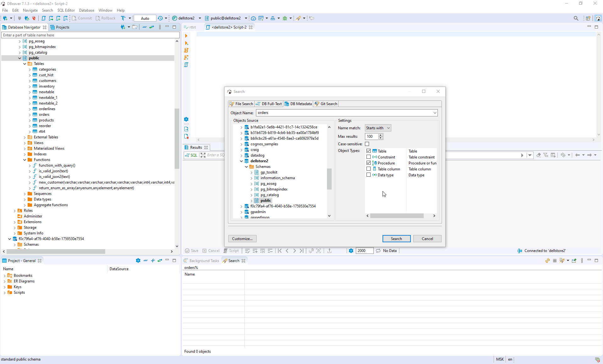Click the Search button in the dialog

396,238
